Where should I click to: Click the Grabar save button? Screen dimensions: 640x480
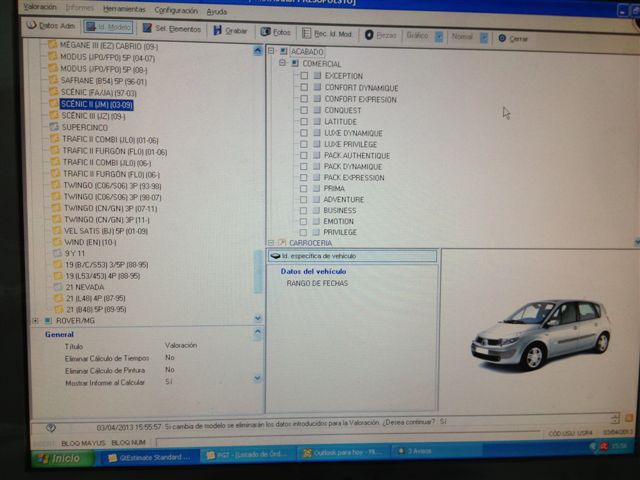point(231,30)
